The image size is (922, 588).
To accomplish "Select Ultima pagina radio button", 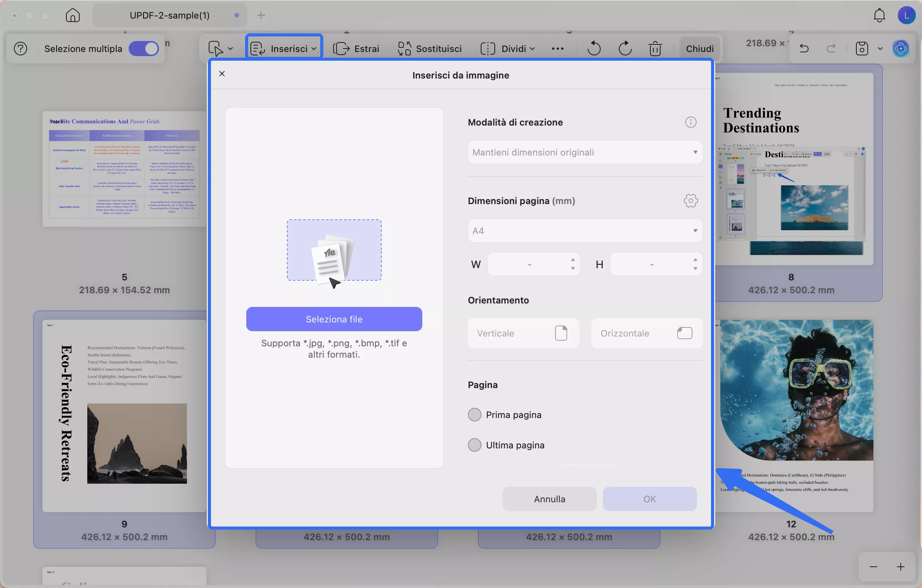I will click(x=474, y=445).
